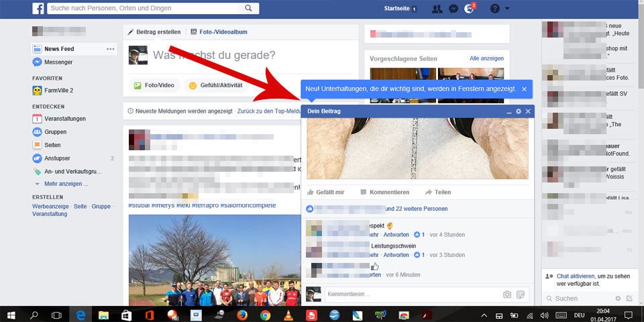644x322 pixels.
Task: Click the Seite create link
Action: click(80, 206)
